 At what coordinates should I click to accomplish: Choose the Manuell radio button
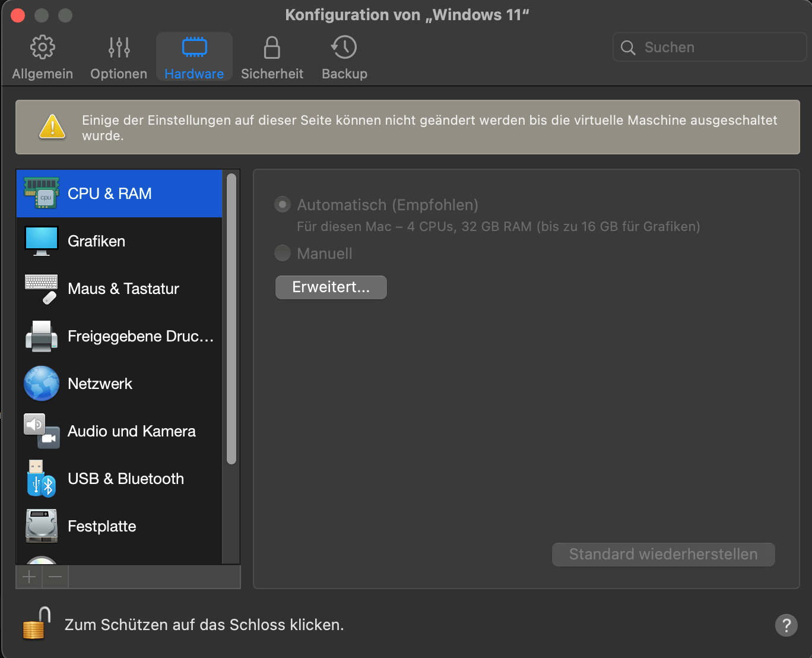[x=283, y=253]
